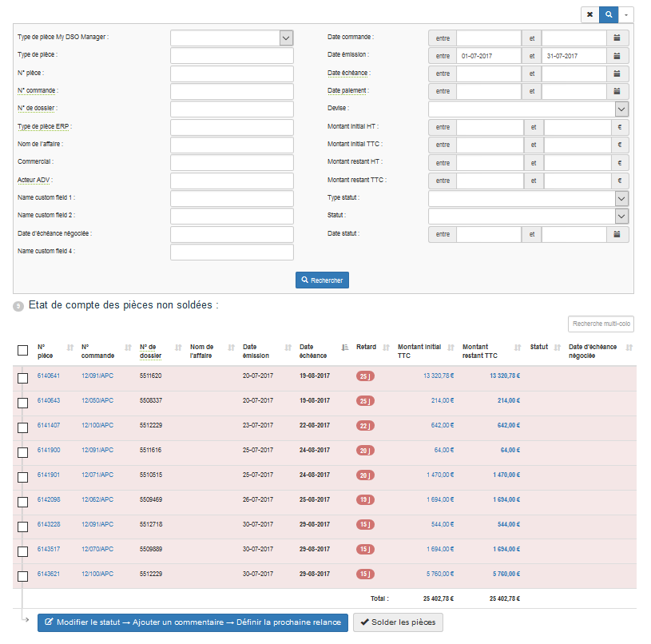Click the N° commande input field

pos(232,91)
